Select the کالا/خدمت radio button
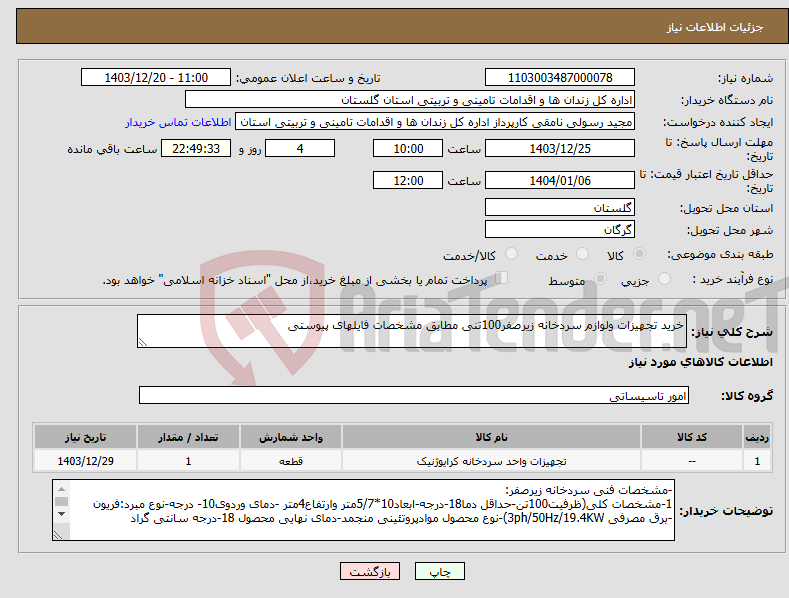This screenshot has height=598, width=789. [511, 254]
